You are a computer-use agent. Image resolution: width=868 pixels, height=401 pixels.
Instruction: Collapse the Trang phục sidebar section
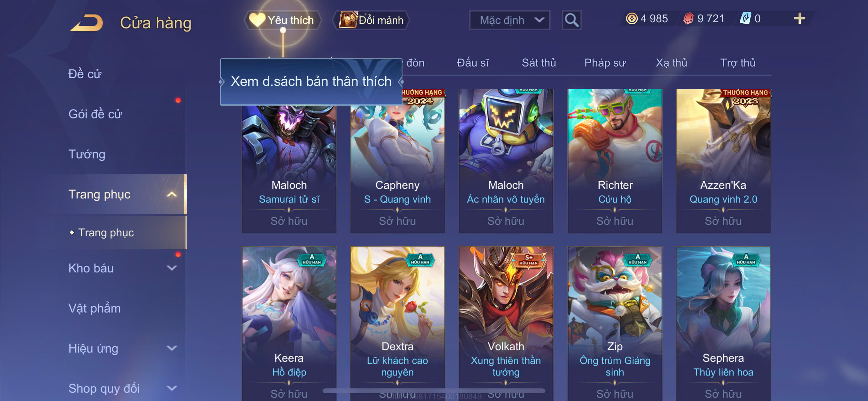point(171,194)
